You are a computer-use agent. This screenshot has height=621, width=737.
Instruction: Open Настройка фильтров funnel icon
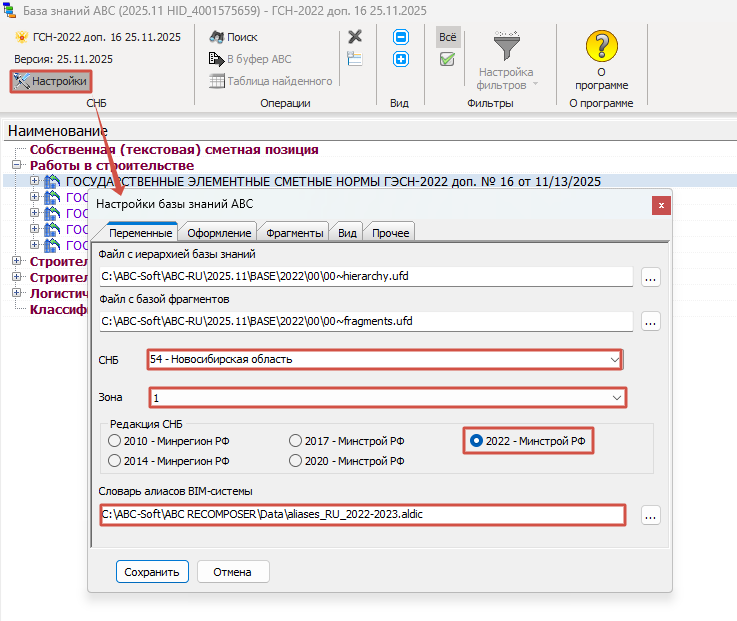point(507,46)
